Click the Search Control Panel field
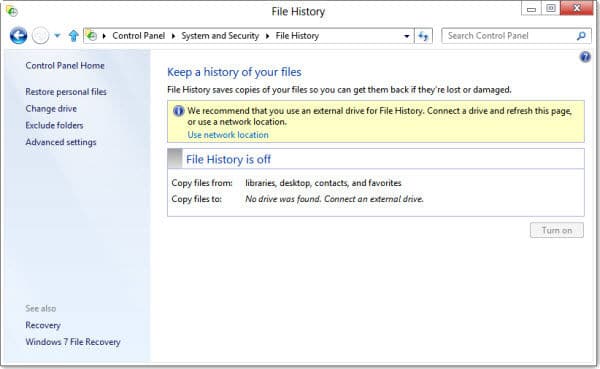Screen dimensions: 600x369 pyautogui.click(x=516, y=36)
